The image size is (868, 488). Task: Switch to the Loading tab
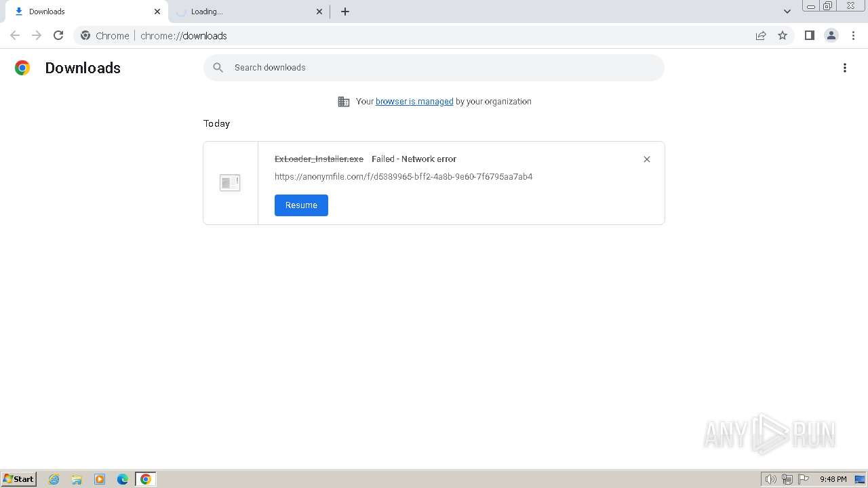[248, 12]
